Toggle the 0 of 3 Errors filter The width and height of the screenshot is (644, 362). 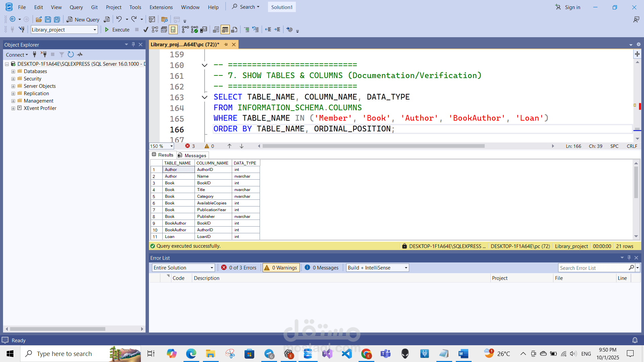point(239,267)
